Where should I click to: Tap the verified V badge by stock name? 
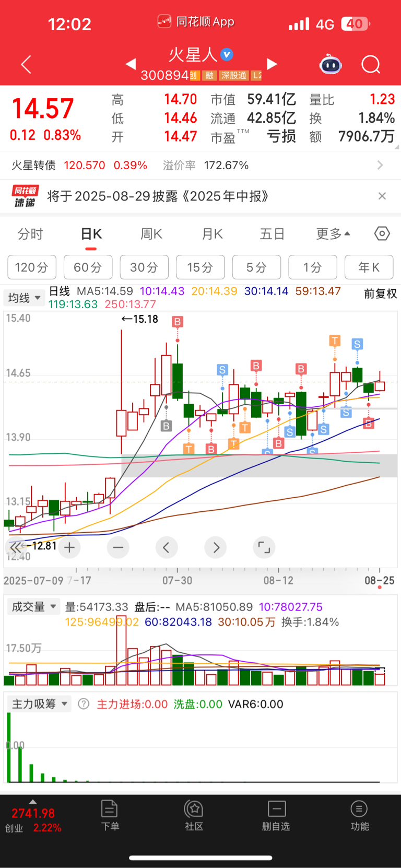click(x=227, y=54)
